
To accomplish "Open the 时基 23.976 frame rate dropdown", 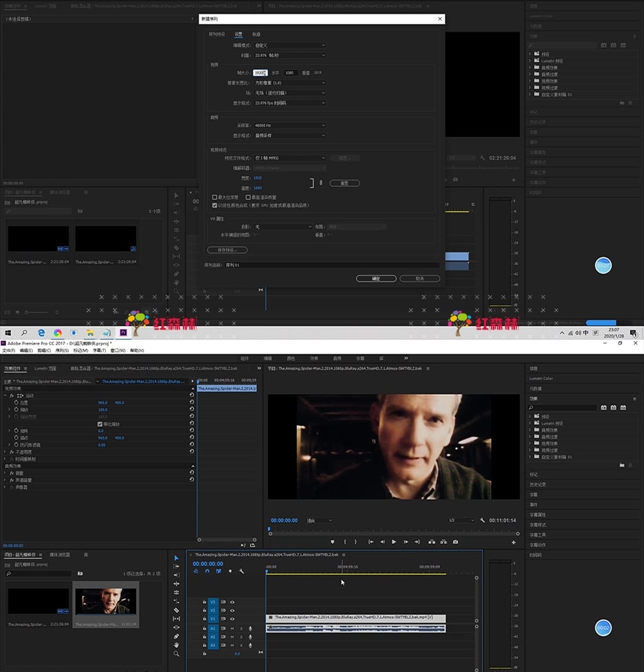I will point(289,55).
